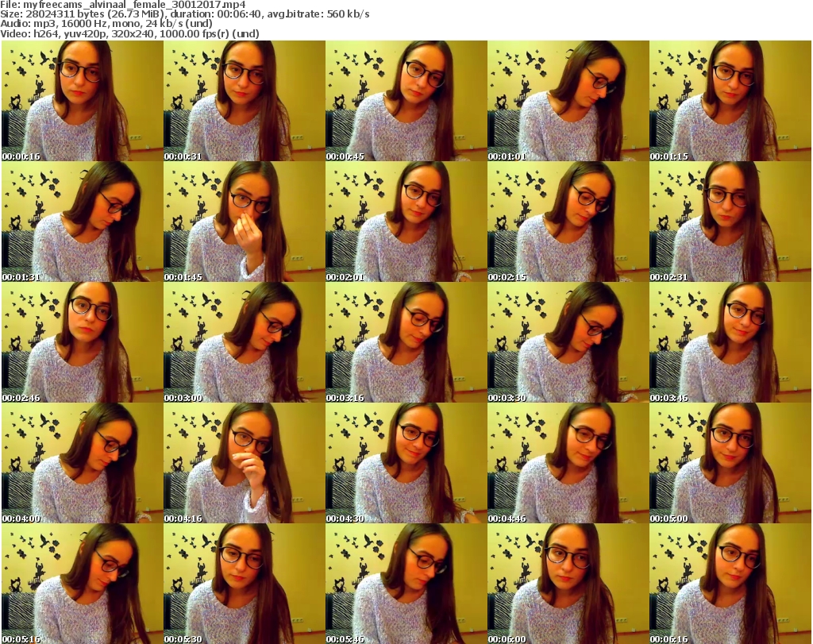Select the thumbnail timestamped 00:03:30
The image size is (813, 644).
(x=568, y=342)
